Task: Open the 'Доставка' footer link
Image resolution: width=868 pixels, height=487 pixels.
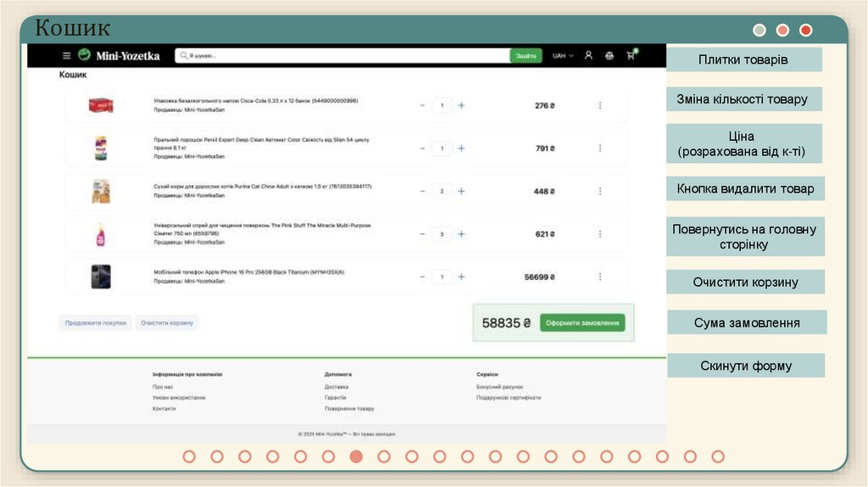Action: coord(336,387)
